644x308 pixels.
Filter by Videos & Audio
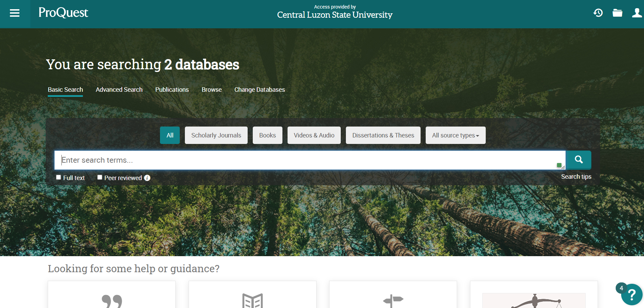[314, 135]
